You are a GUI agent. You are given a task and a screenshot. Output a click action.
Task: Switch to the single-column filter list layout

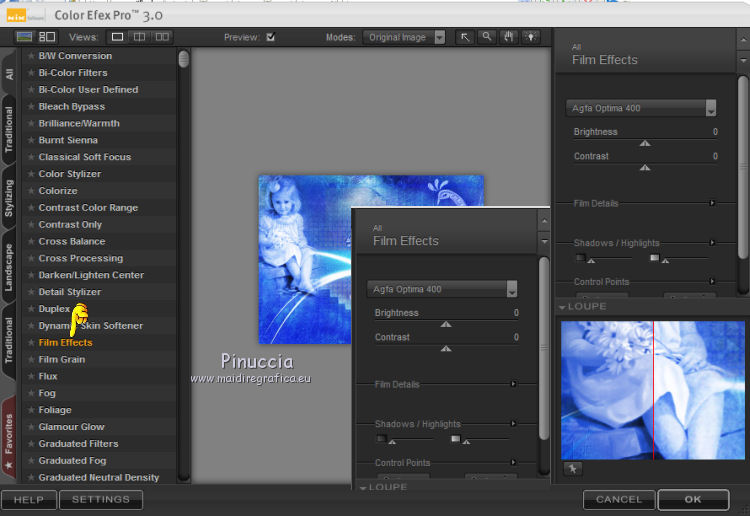tap(24, 37)
